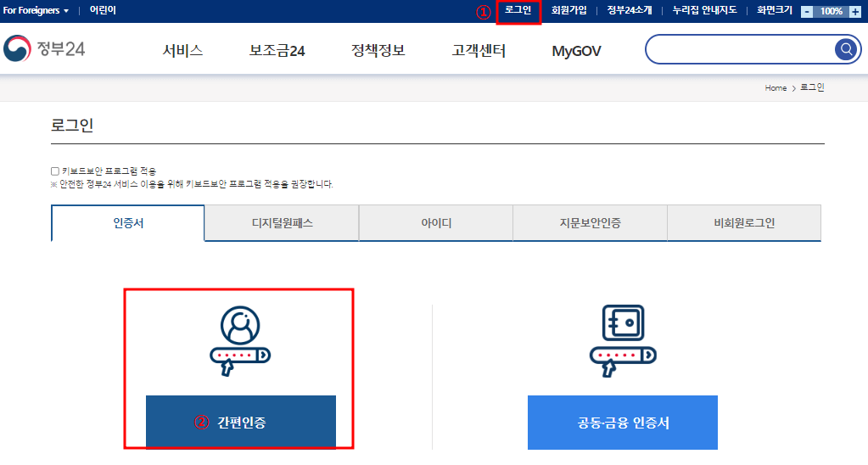Open the 정부24 logo home link
The image size is (868, 465).
[44, 48]
